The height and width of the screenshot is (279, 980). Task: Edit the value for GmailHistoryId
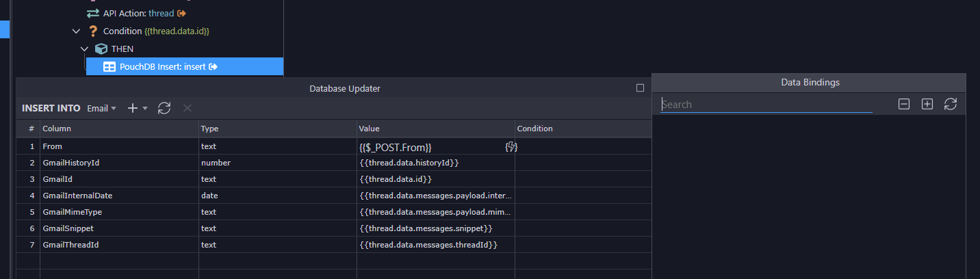(x=435, y=163)
